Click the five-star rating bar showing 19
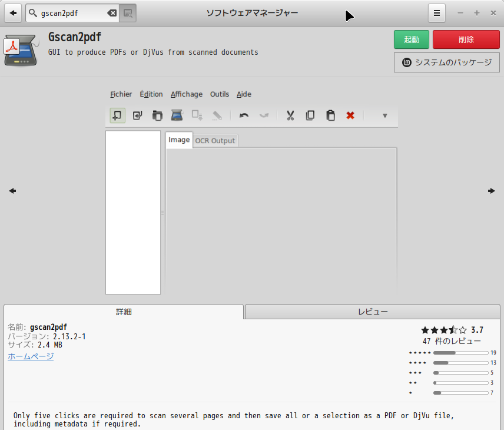 click(460, 353)
